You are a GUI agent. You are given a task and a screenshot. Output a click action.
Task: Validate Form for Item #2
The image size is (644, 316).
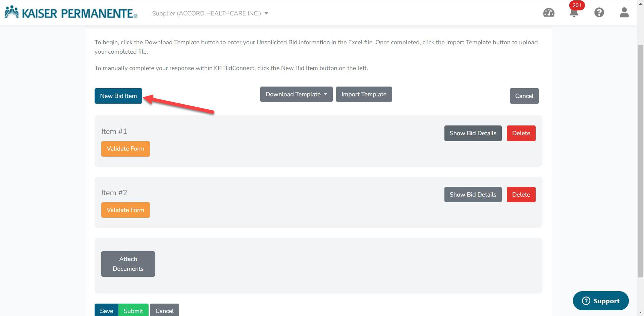point(125,210)
